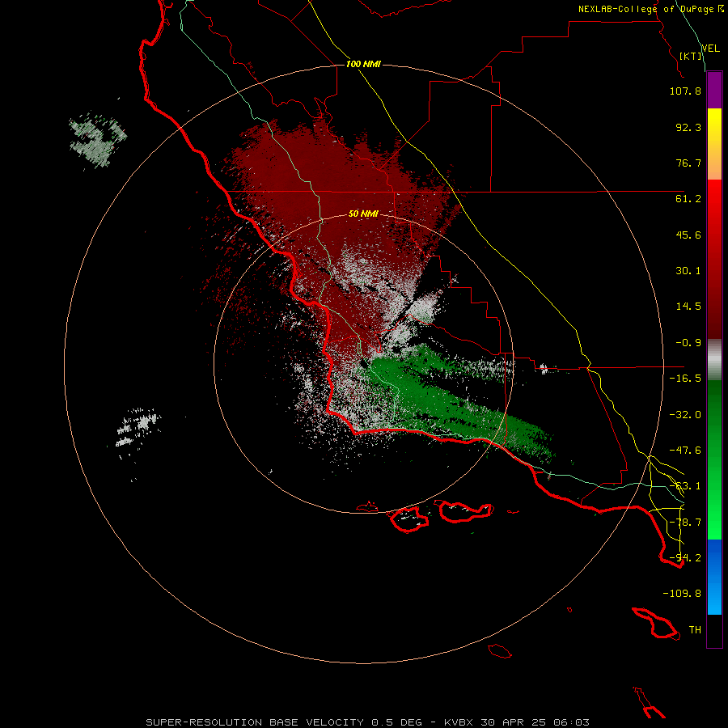Select the 50 NMI range ring label
Image resolution: width=728 pixels, height=728 pixels.
(363, 214)
